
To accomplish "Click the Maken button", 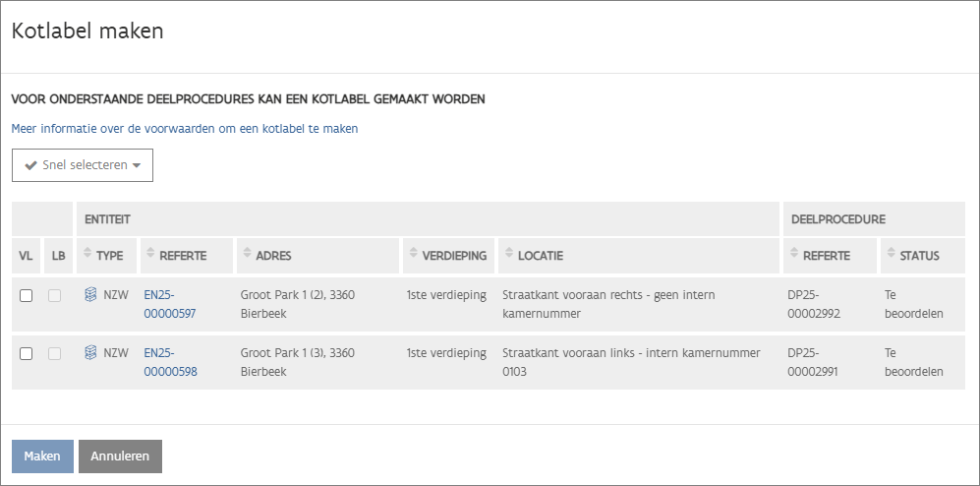I will (x=42, y=456).
